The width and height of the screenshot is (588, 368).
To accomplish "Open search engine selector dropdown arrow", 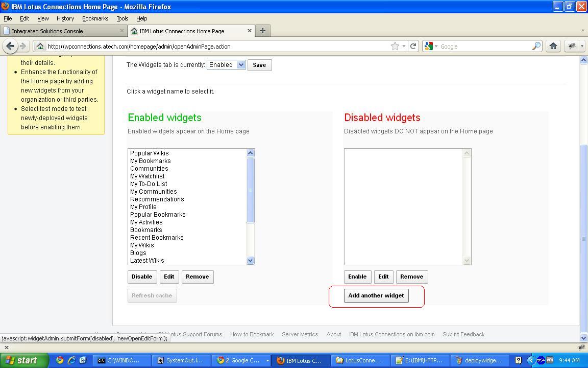I will pyautogui.click(x=436, y=46).
